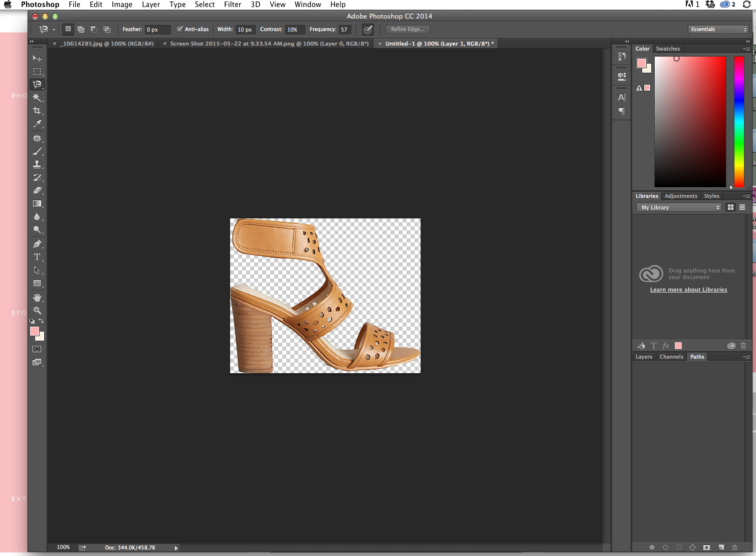This screenshot has width=756, height=556.
Task: Open the My Library dropdown
Action: pos(678,207)
